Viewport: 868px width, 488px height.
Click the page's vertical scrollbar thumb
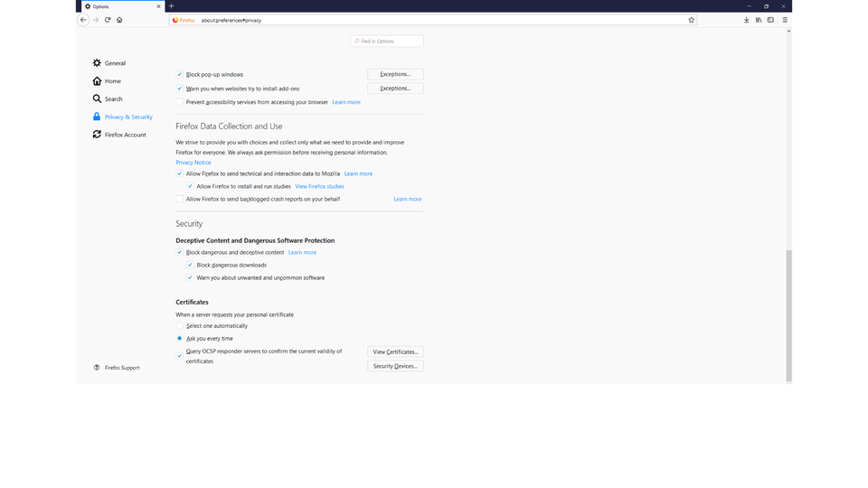(788, 314)
